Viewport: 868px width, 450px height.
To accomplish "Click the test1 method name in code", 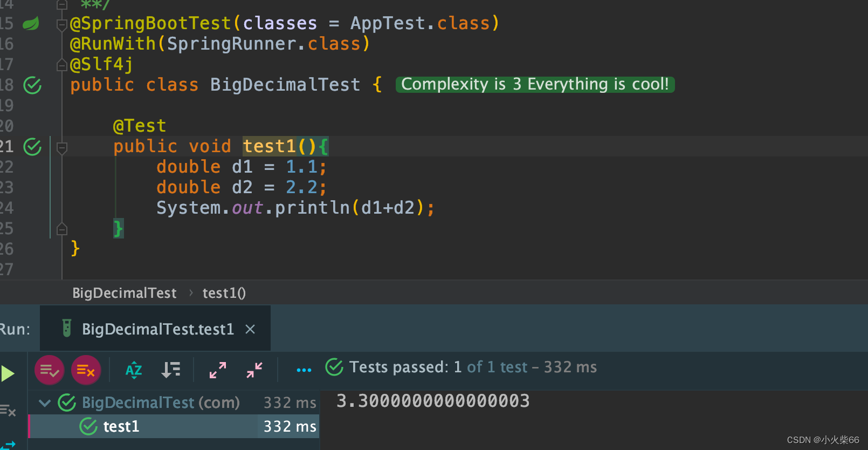I will pos(269,146).
